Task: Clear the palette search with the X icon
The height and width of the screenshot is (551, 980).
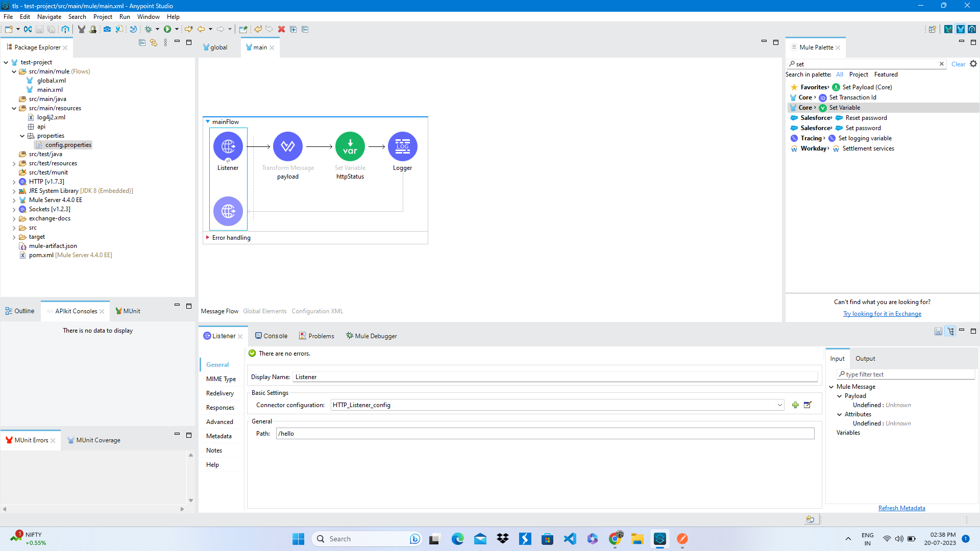Action: [x=942, y=64]
